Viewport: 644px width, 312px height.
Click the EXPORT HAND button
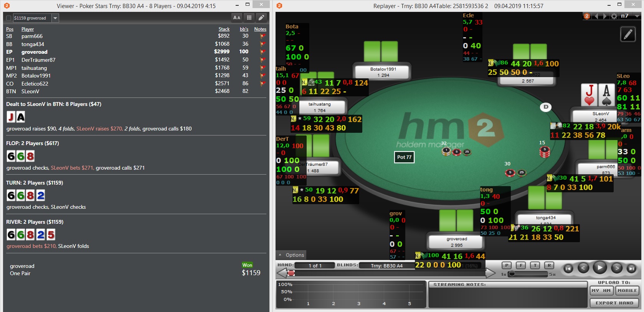(x=614, y=303)
